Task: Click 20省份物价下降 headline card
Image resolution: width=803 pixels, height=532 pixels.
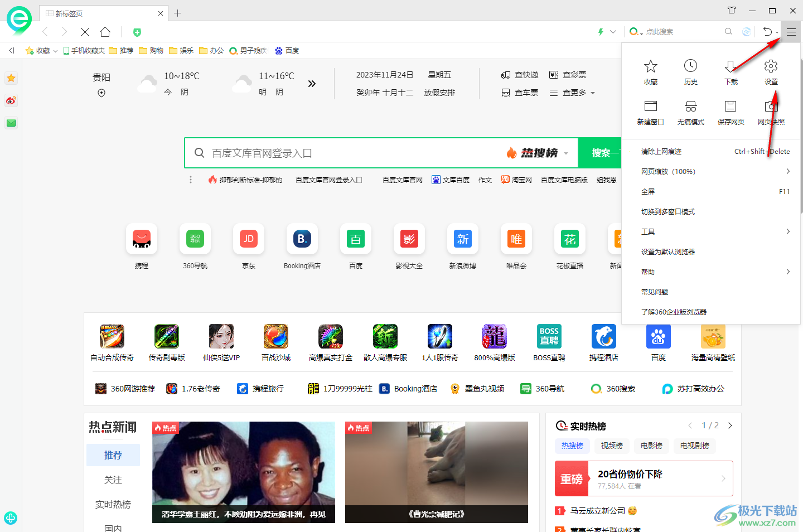Action: pos(644,478)
